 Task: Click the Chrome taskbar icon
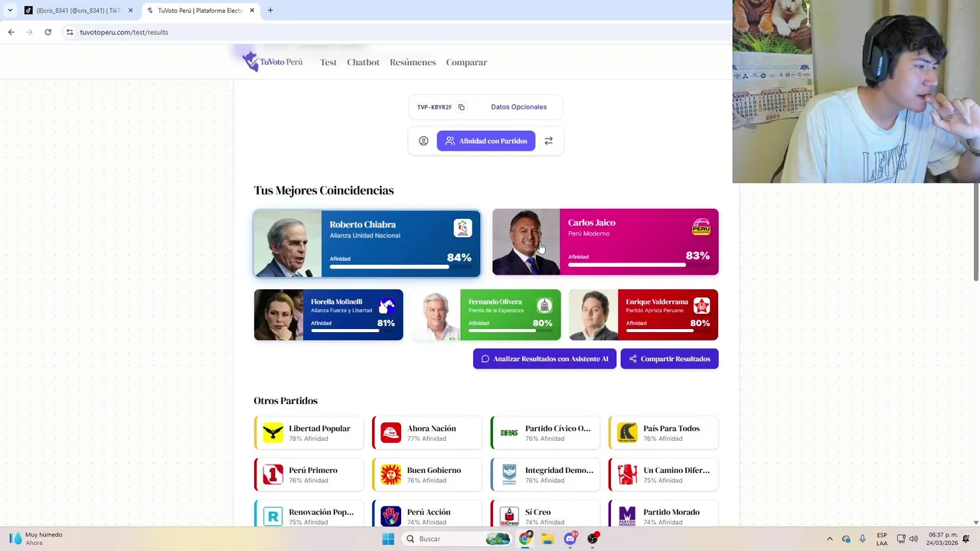[x=525, y=539]
